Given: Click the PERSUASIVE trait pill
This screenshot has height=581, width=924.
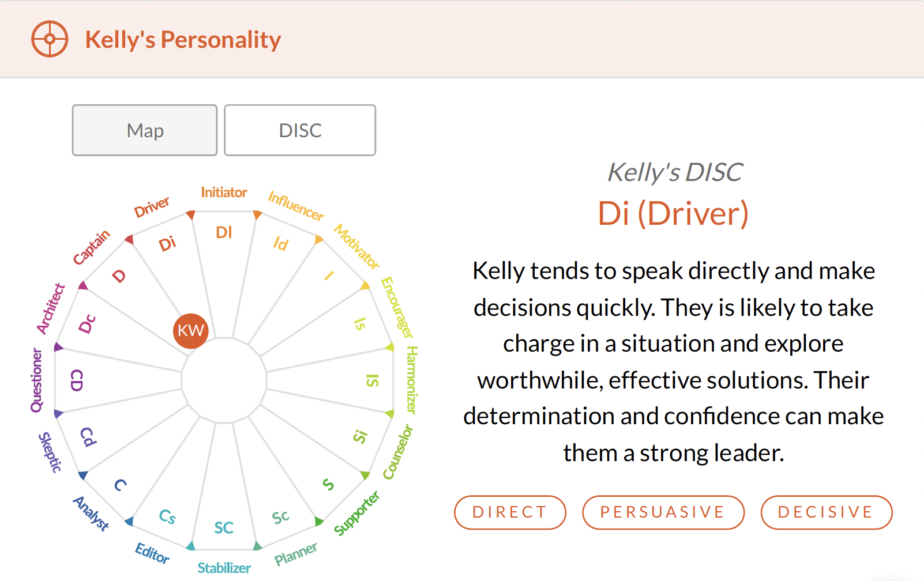Looking at the screenshot, I should click(x=663, y=512).
